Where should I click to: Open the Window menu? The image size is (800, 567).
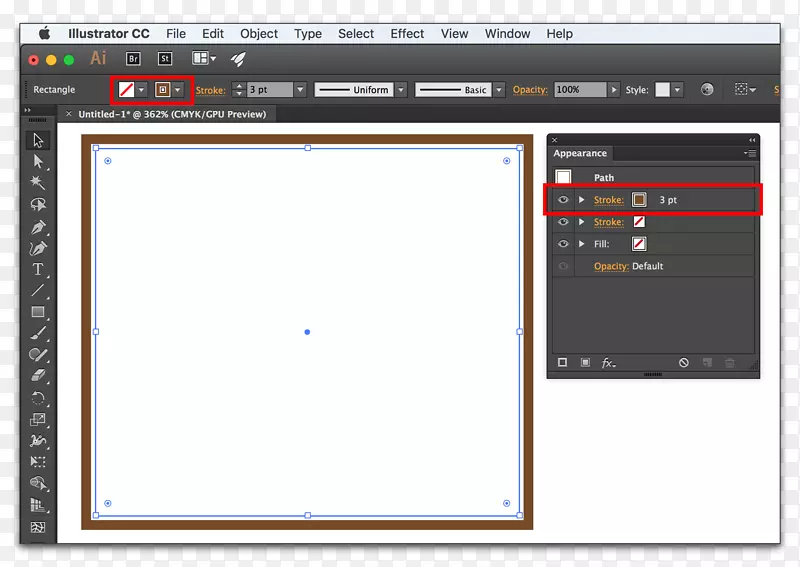pos(507,34)
